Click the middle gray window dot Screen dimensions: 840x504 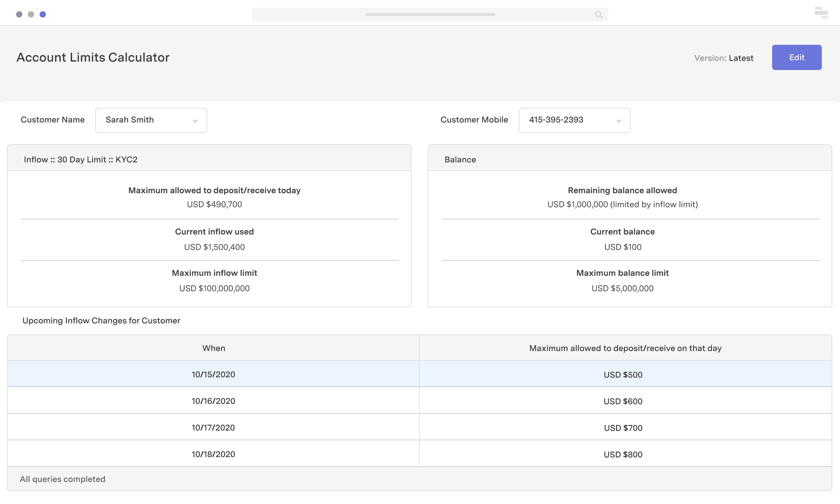(31, 14)
